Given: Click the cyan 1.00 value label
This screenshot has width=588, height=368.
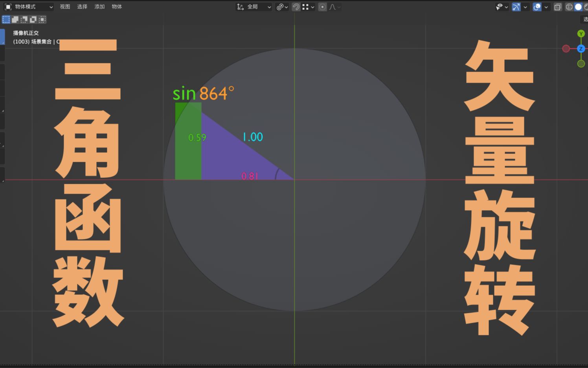Looking at the screenshot, I should coord(253,137).
